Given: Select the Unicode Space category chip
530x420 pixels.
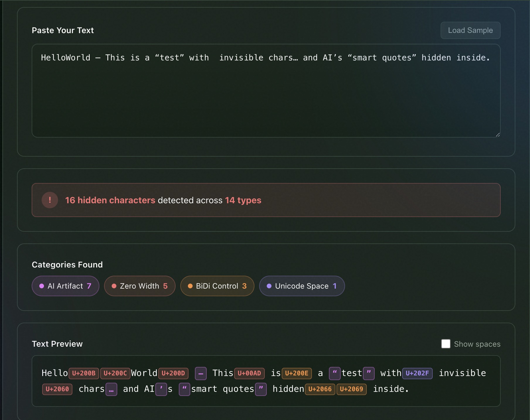Looking at the screenshot, I should tap(302, 286).
